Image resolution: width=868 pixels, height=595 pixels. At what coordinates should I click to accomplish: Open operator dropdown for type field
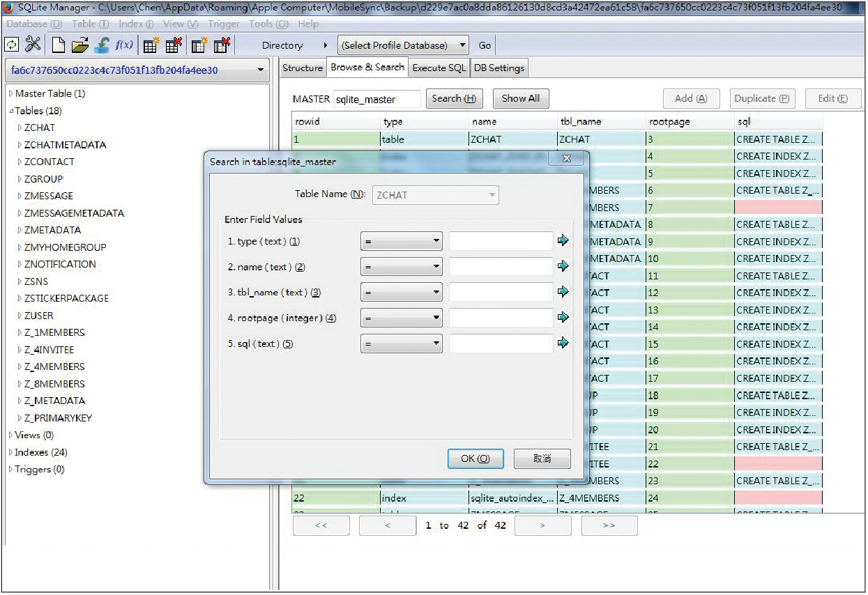(x=402, y=241)
